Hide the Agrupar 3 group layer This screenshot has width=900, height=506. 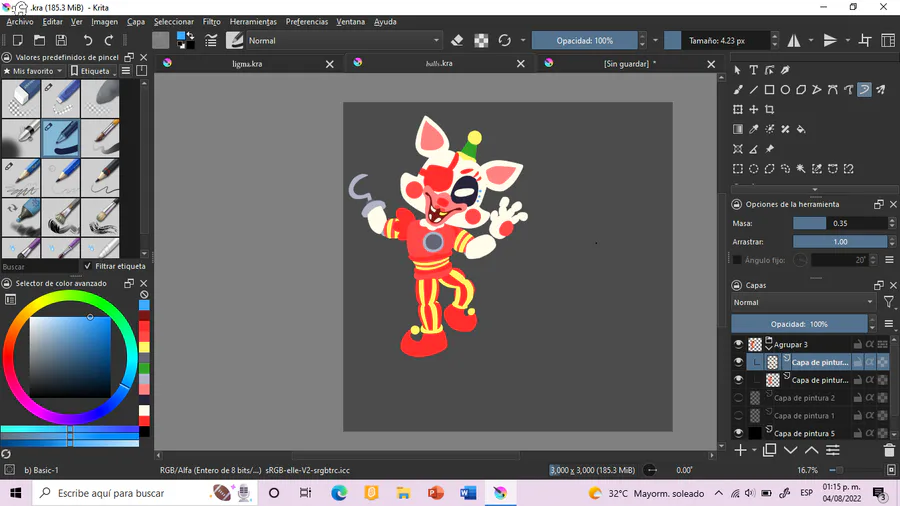click(739, 344)
